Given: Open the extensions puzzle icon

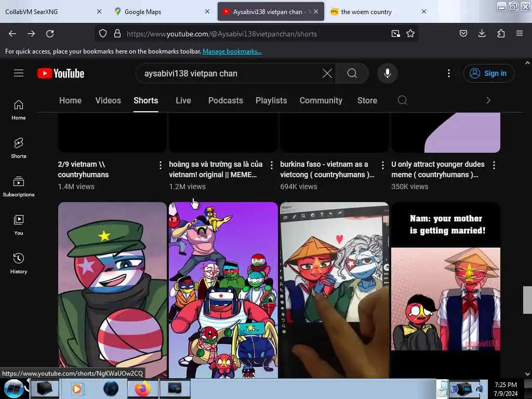Looking at the screenshot, I should [501, 33].
